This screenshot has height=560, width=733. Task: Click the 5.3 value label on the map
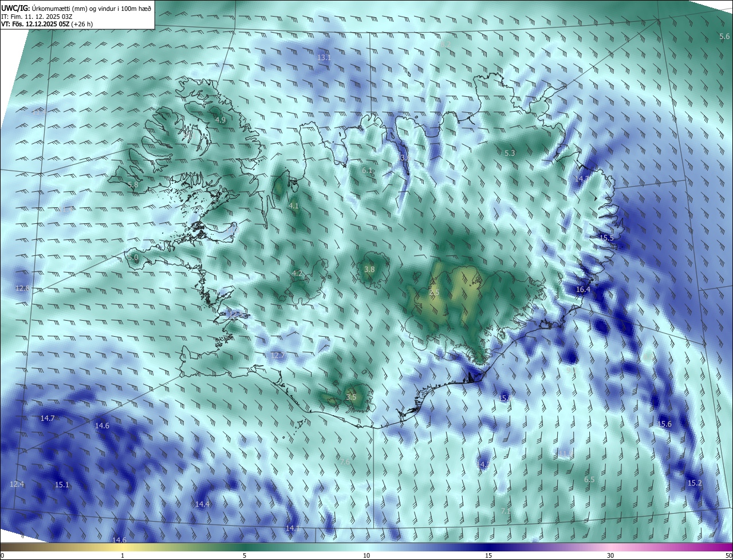coord(510,153)
